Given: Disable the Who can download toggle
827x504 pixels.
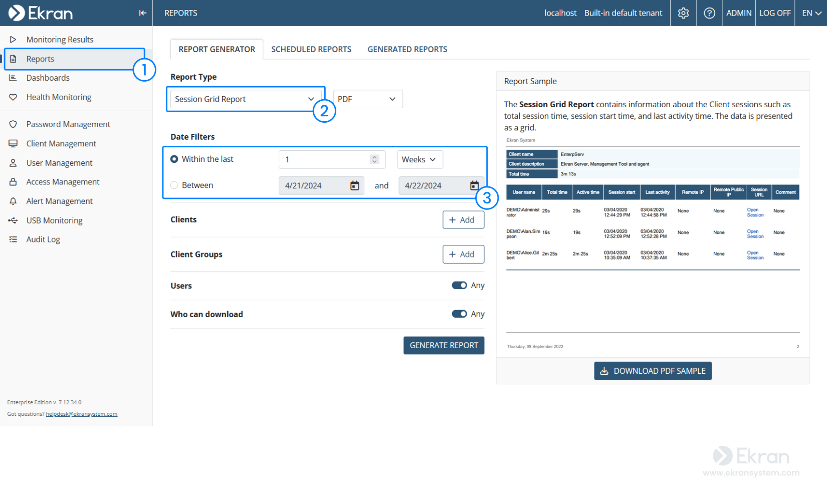Looking at the screenshot, I should (459, 314).
